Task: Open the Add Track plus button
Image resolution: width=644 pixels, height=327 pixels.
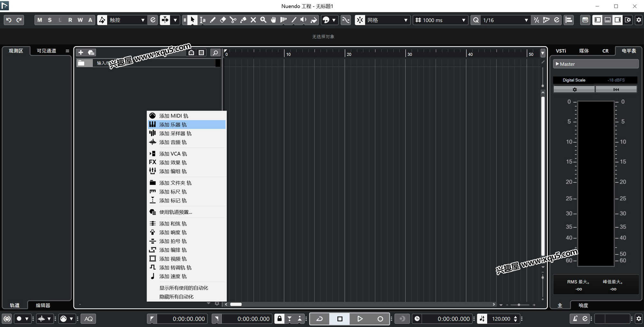Action: click(x=81, y=52)
